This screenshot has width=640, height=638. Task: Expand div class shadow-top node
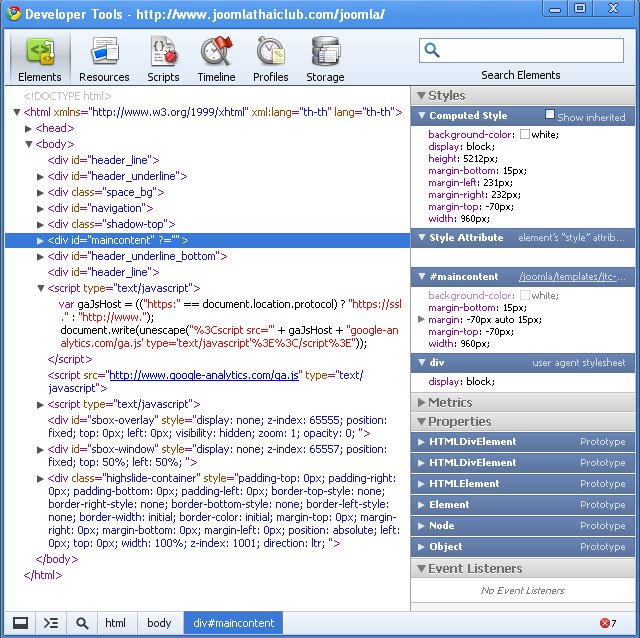click(x=40, y=225)
